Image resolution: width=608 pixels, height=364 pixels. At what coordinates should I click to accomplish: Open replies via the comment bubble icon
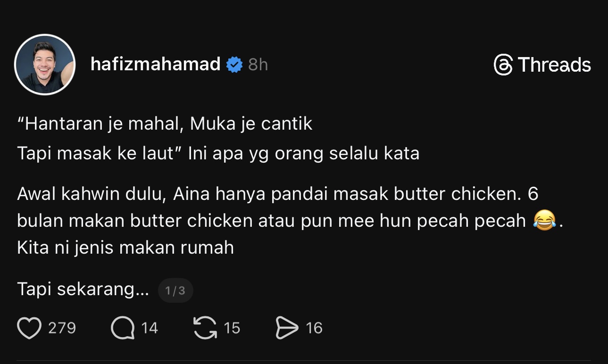(122, 328)
